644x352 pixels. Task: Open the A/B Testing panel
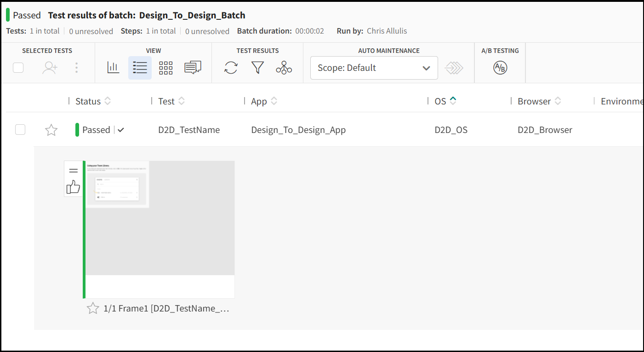point(499,68)
